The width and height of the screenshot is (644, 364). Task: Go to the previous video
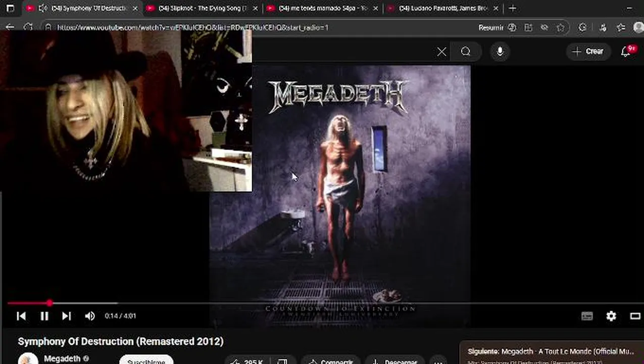(x=21, y=316)
